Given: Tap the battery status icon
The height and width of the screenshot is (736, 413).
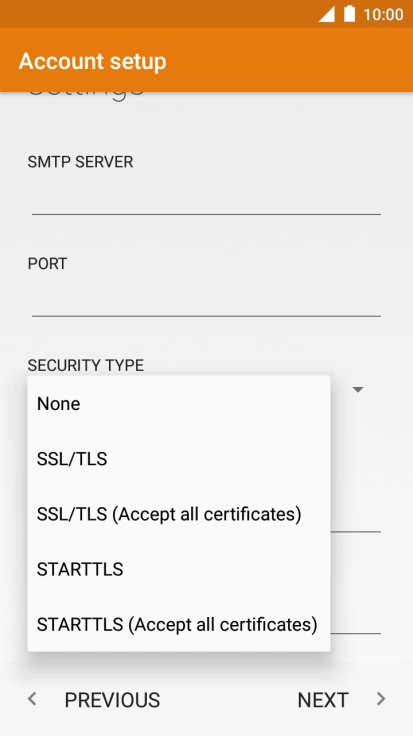Looking at the screenshot, I should 350,14.
